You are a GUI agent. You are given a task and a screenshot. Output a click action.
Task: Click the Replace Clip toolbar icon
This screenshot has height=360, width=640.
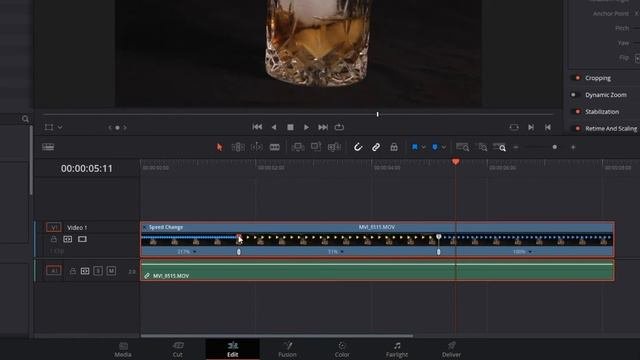(334, 147)
